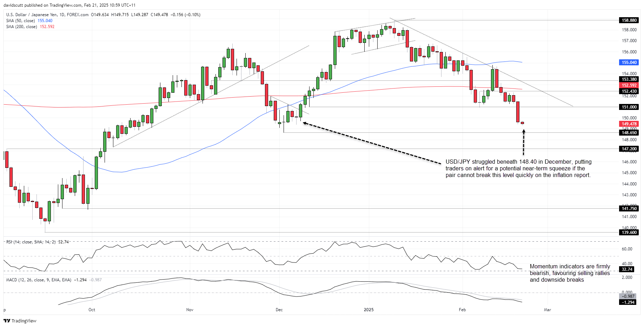This screenshot has height=327, width=644.
Task: Click the U.S. Dollar / Japanese Yen symbol title
Action: click(47, 15)
